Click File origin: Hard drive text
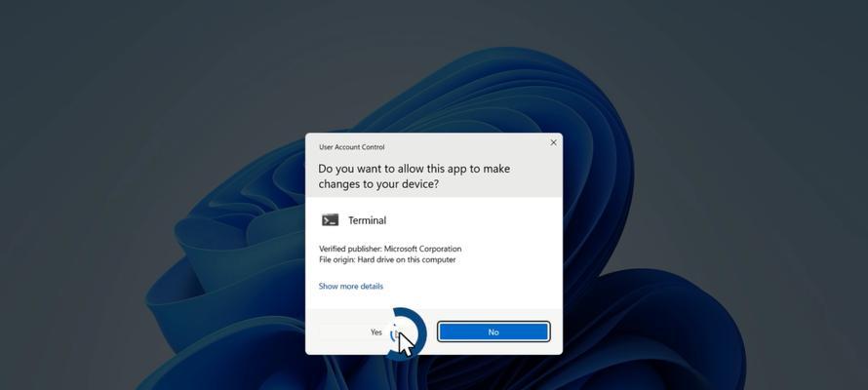 click(387, 259)
